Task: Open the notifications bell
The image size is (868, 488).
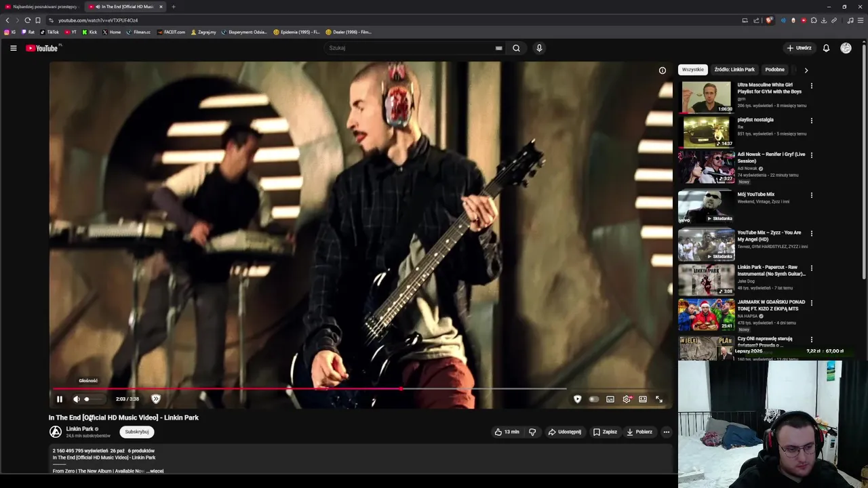Action: point(826,48)
